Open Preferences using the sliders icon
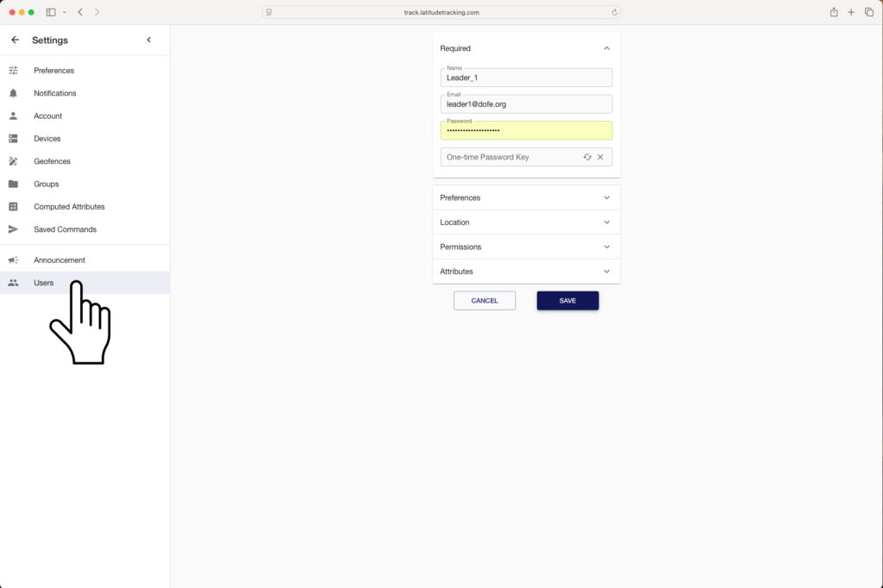The height and width of the screenshot is (588, 883). (13, 70)
